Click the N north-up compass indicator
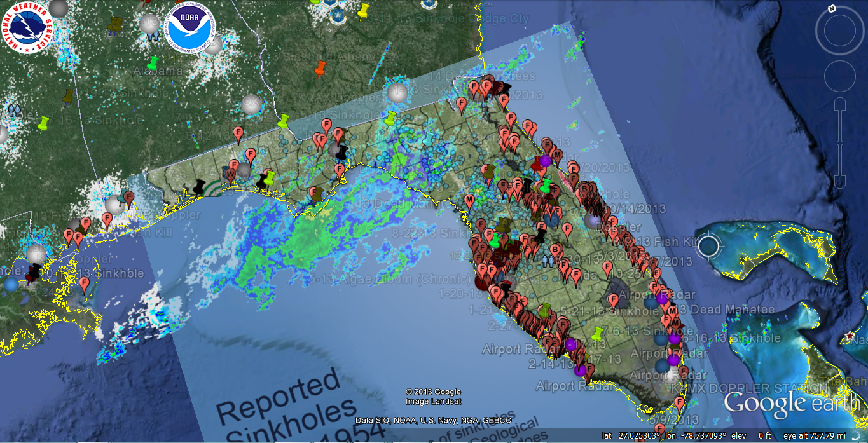This screenshot has height=443, width=868. click(x=832, y=10)
